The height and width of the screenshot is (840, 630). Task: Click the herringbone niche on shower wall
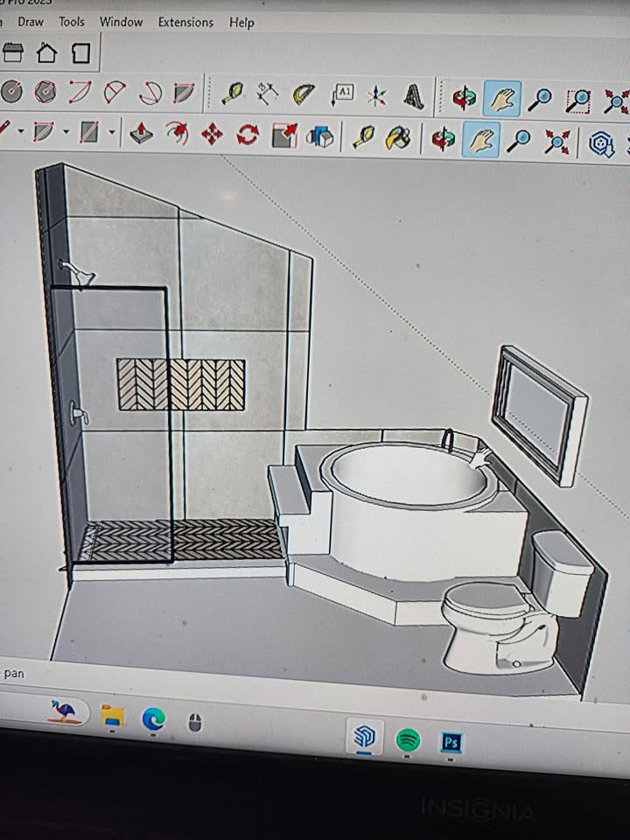pos(181,384)
